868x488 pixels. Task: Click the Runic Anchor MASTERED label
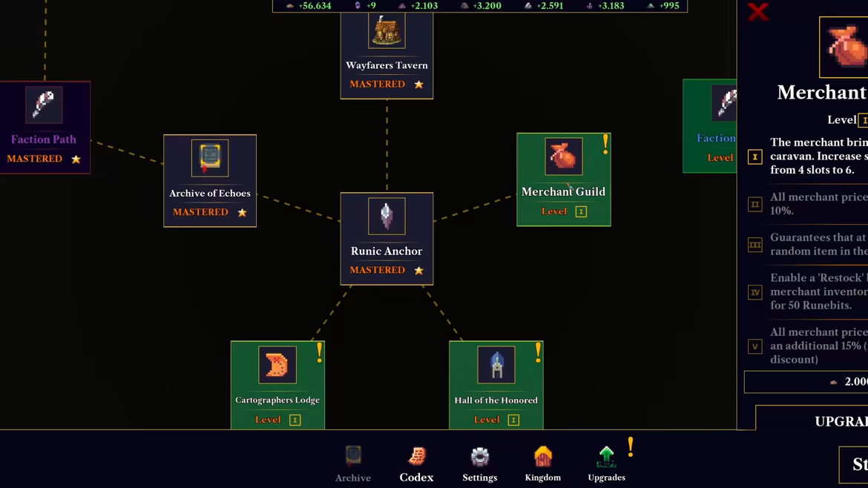(378, 270)
